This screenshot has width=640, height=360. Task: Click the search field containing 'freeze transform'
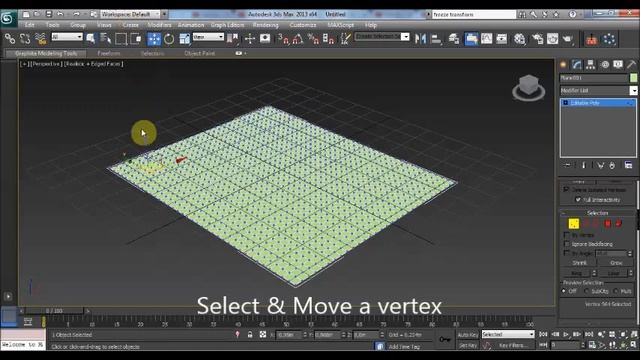(x=473, y=14)
